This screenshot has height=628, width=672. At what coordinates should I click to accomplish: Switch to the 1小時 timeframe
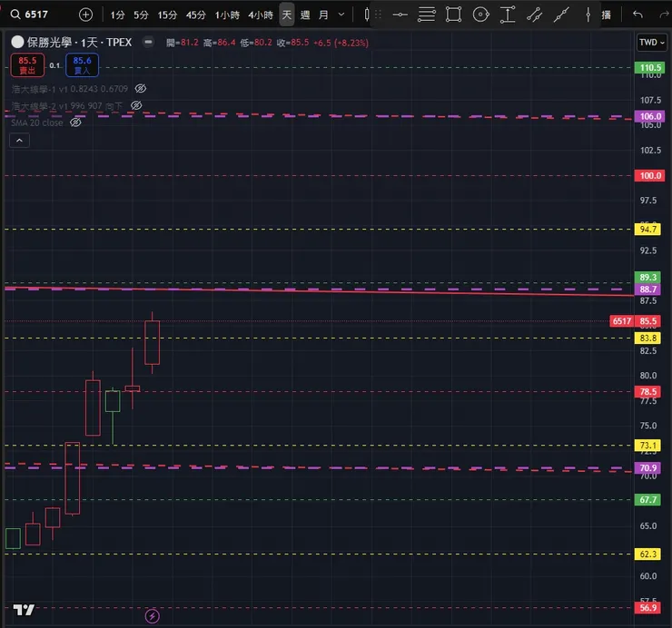[x=227, y=15]
